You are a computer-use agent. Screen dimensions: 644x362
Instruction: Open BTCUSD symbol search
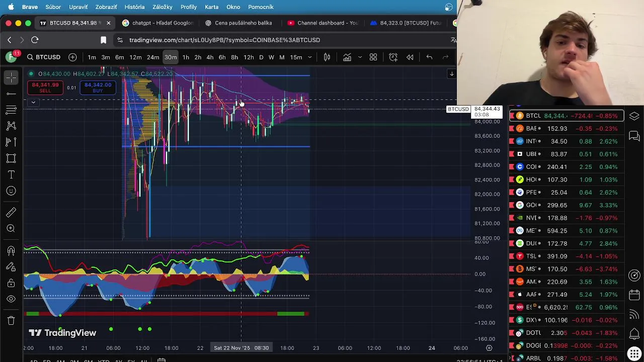click(44, 57)
